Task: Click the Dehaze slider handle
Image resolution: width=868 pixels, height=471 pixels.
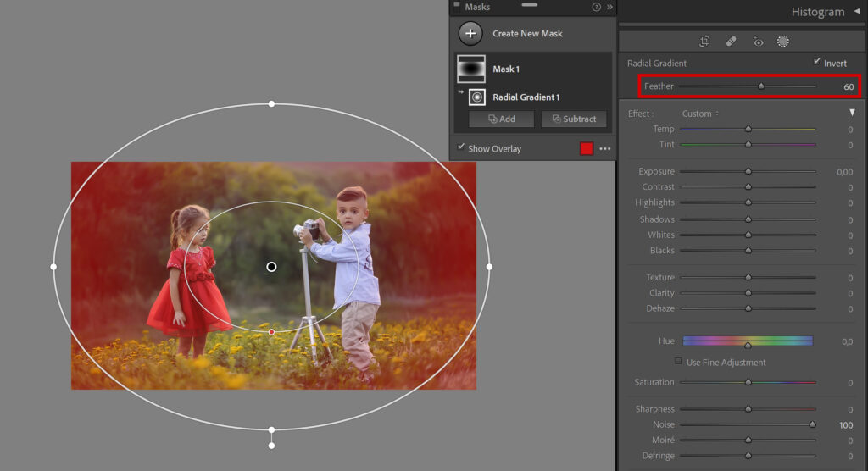Action: coord(748,308)
